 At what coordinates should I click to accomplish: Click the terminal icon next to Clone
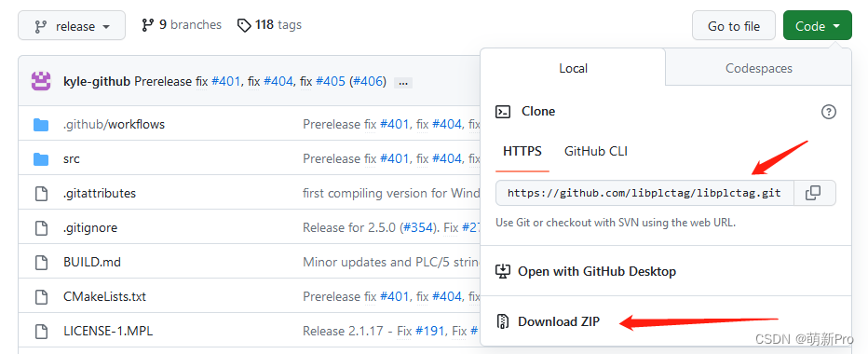tap(503, 112)
